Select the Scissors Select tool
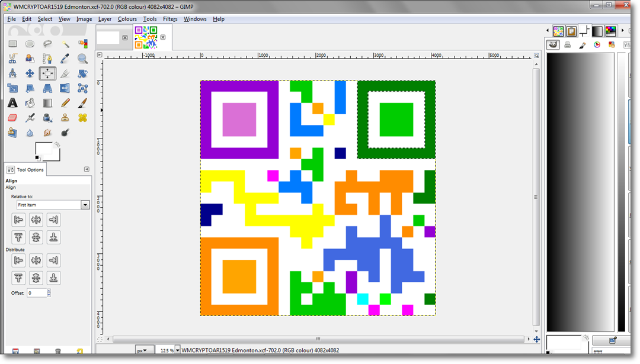Viewport: 640px width, 364px height. click(x=12, y=59)
